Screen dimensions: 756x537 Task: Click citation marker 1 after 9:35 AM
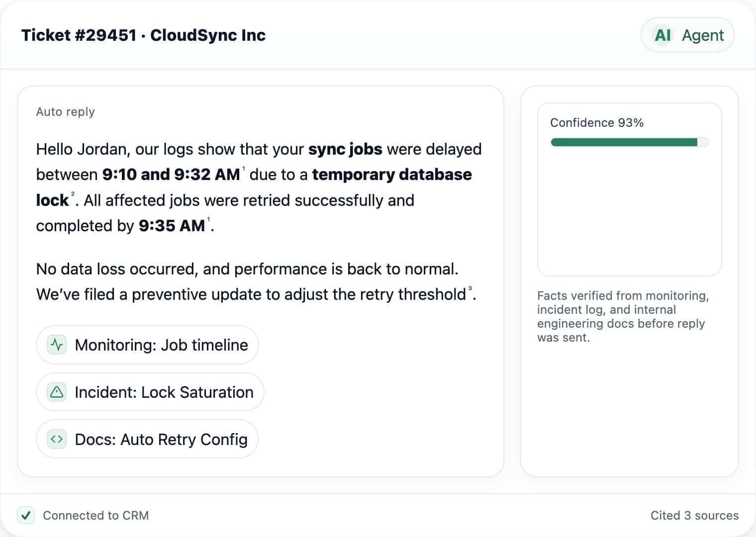(x=209, y=219)
